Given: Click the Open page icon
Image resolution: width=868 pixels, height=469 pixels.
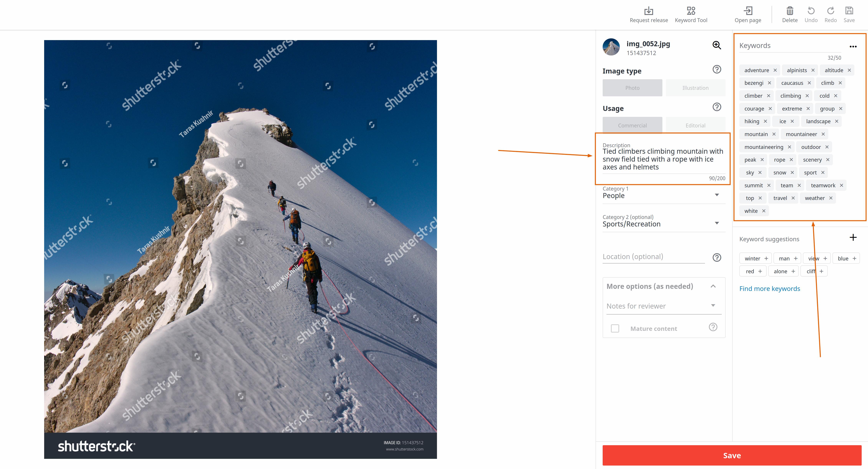Looking at the screenshot, I should [748, 11].
